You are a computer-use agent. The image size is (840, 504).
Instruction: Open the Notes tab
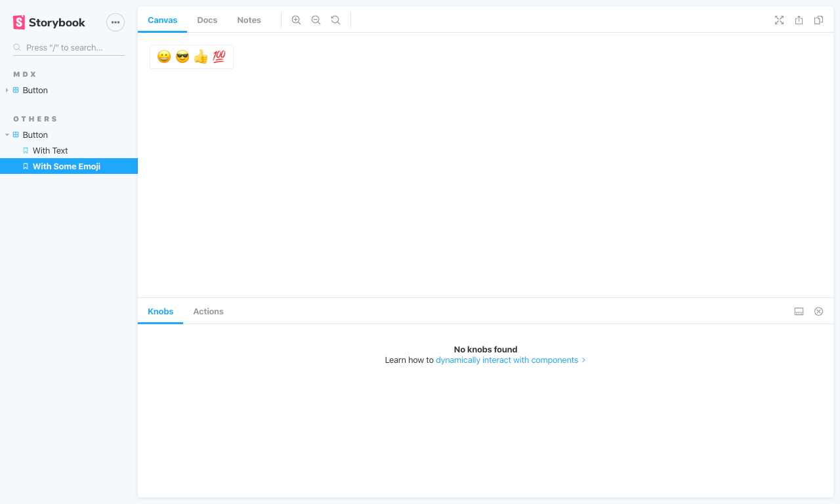point(249,20)
